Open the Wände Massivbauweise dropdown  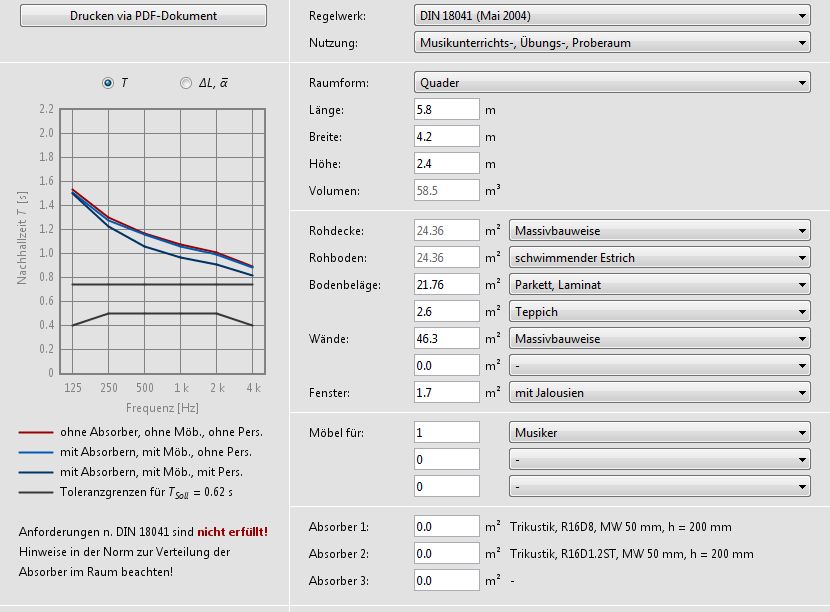pos(660,339)
